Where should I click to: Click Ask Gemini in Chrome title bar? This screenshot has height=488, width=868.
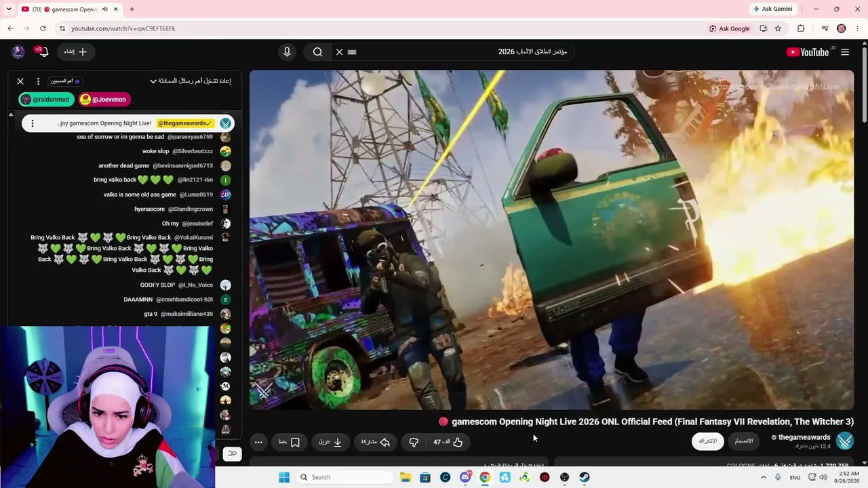772,9
